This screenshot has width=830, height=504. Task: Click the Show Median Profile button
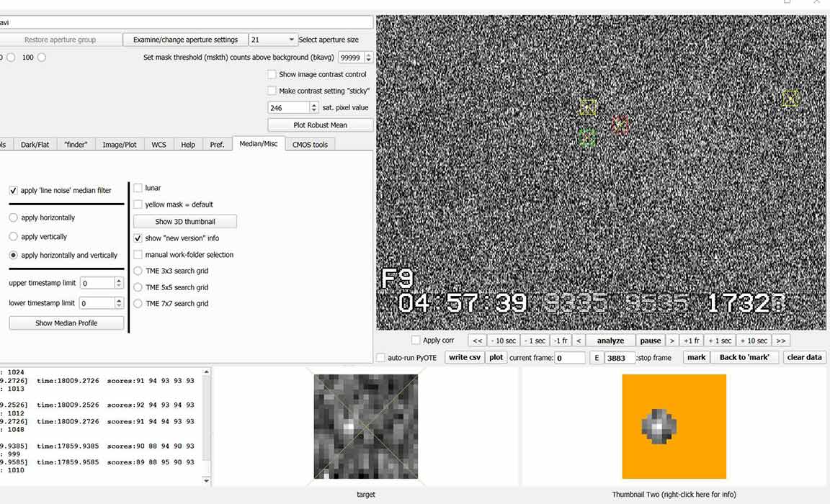point(66,323)
